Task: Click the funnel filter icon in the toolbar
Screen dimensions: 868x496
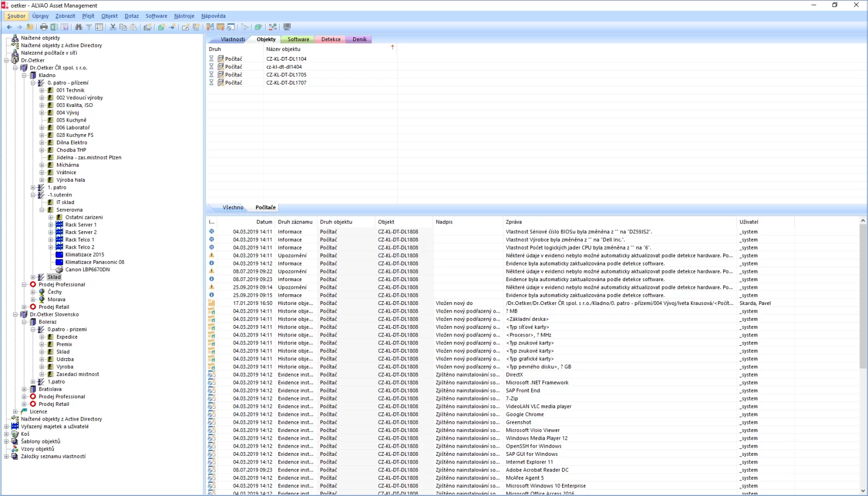Action: click(88, 27)
